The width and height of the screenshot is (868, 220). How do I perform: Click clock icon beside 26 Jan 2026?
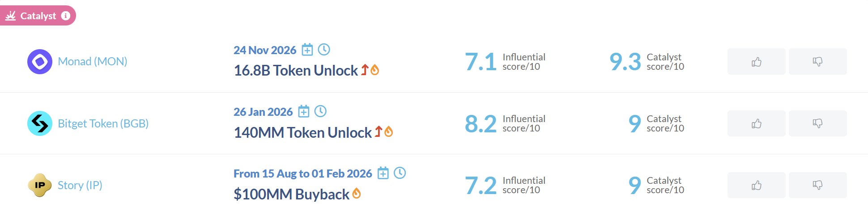320,111
